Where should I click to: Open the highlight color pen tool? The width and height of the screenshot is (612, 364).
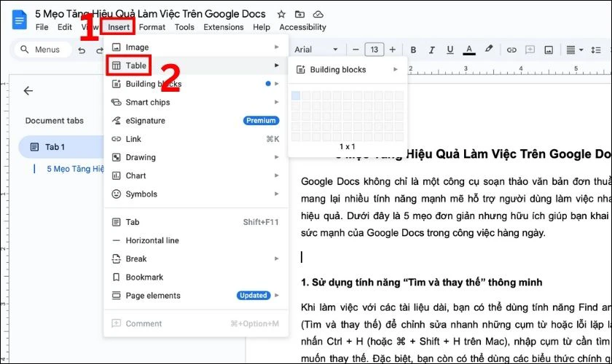(x=488, y=50)
